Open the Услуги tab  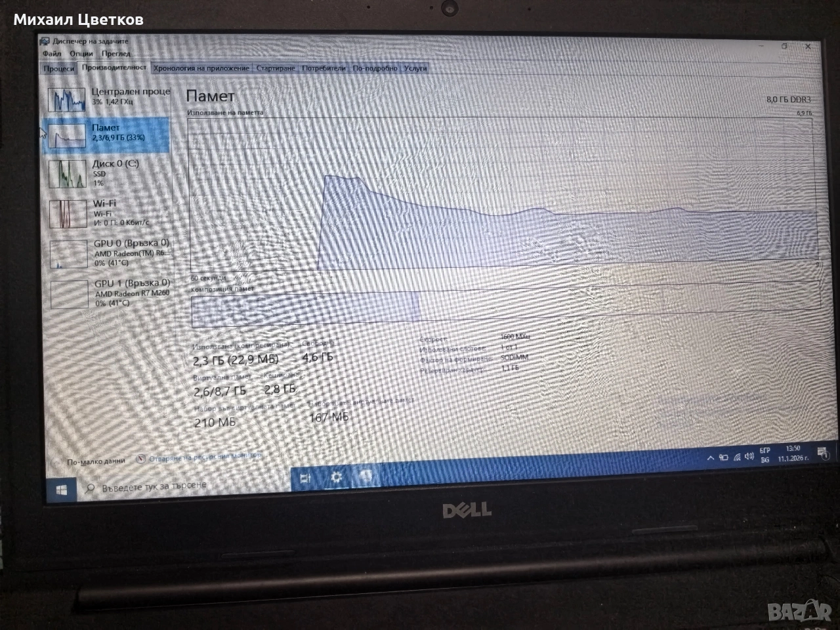click(x=415, y=68)
